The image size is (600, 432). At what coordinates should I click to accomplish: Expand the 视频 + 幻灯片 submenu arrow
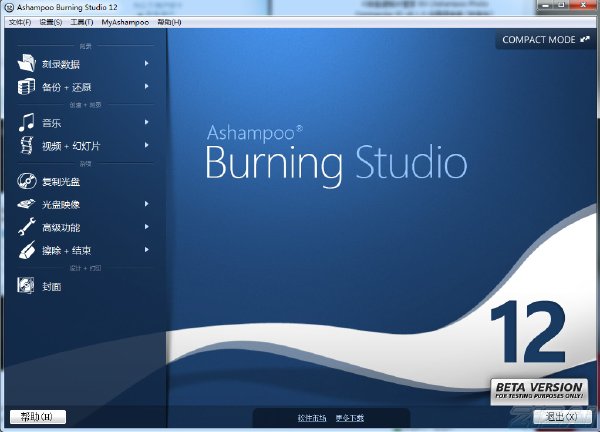(147, 145)
